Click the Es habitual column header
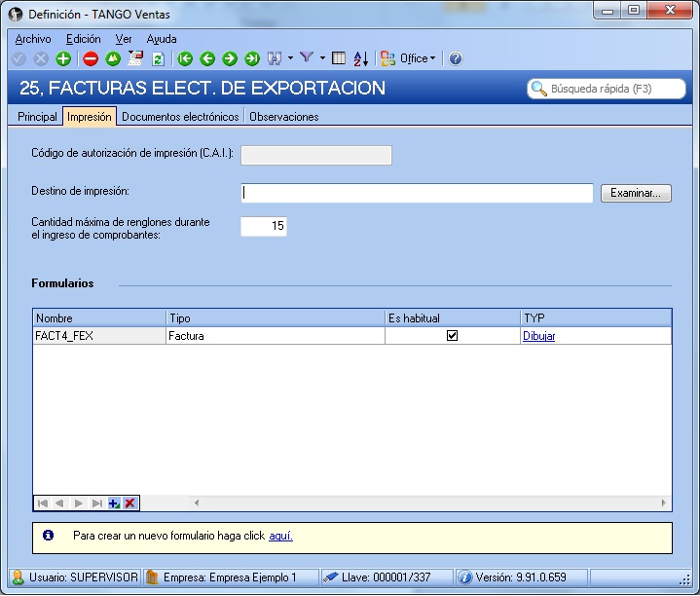Viewport: 700px width, 596px height. 453,318
